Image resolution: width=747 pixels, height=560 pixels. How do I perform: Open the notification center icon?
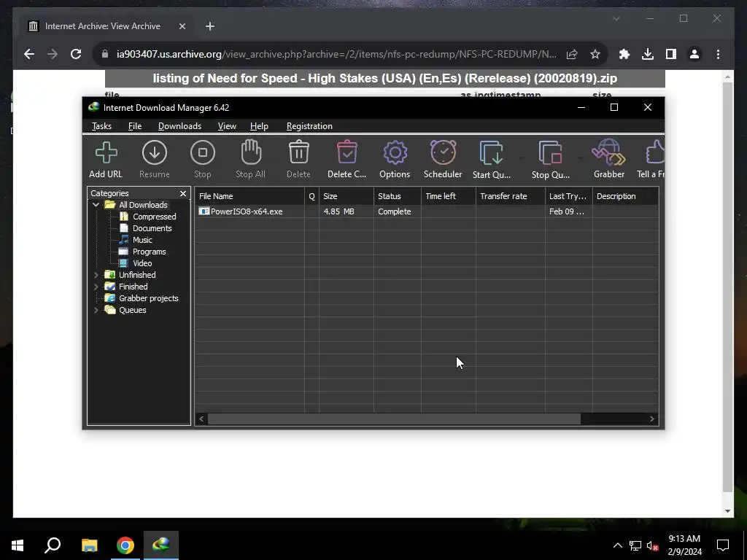click(723, 545)
